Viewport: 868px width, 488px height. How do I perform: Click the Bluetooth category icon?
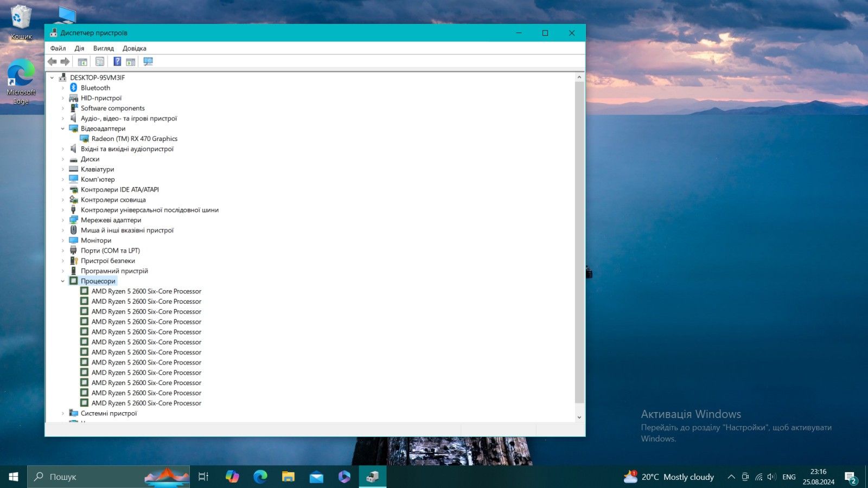tap(74, 88)
